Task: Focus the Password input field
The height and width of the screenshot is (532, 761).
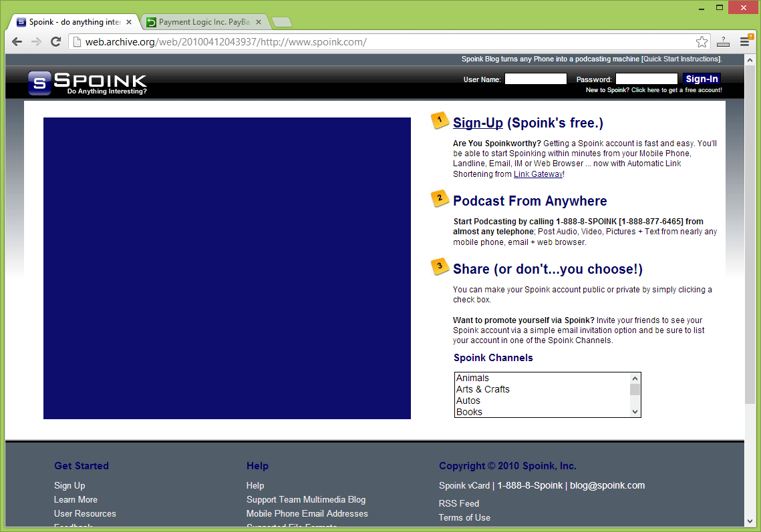Action: pyautogui.click(x=647, y=79)
